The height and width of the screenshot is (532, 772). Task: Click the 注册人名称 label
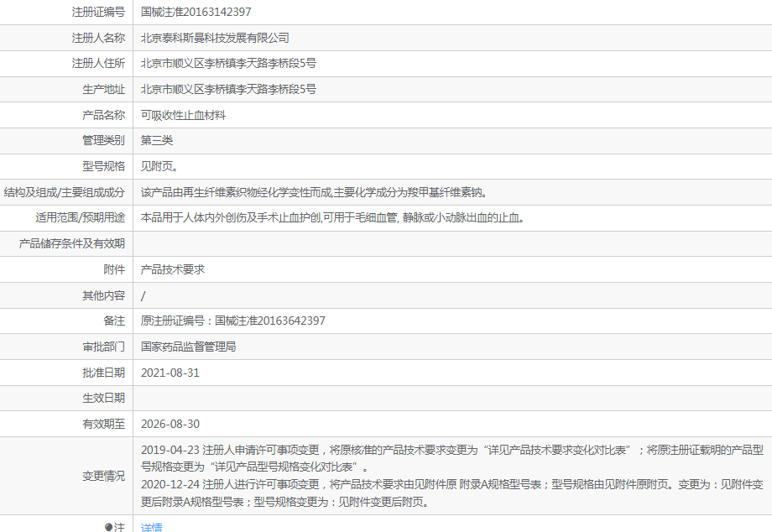(98, 38)
